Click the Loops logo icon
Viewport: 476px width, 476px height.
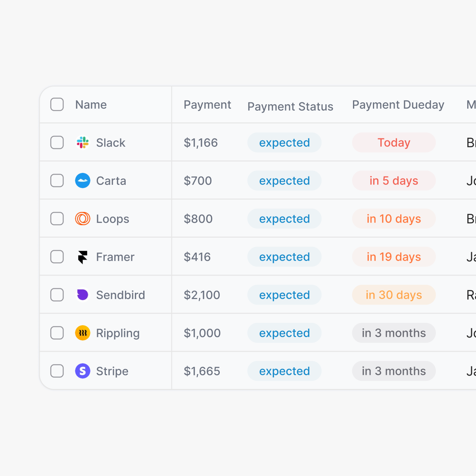point(83,219)
